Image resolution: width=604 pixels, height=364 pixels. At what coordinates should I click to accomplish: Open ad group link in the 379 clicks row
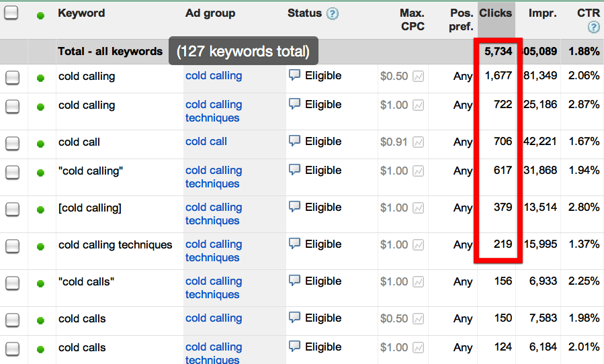coord(213,214)
